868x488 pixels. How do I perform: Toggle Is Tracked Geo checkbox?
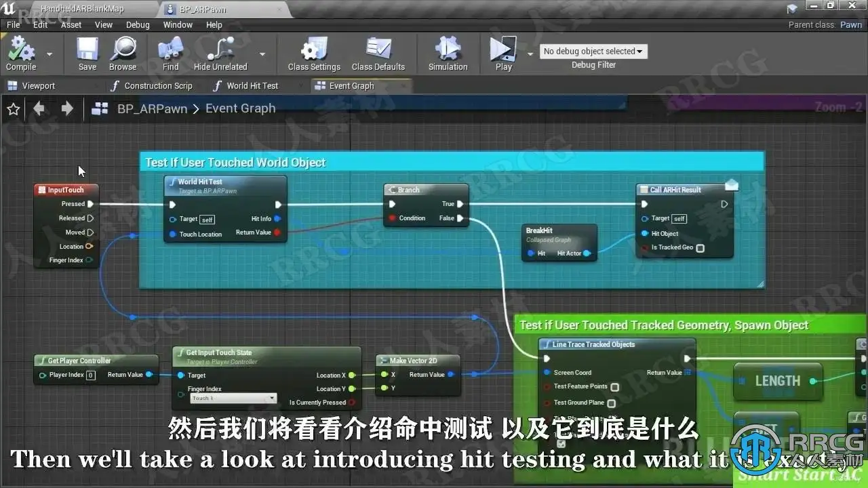click(x=701, y=248)
